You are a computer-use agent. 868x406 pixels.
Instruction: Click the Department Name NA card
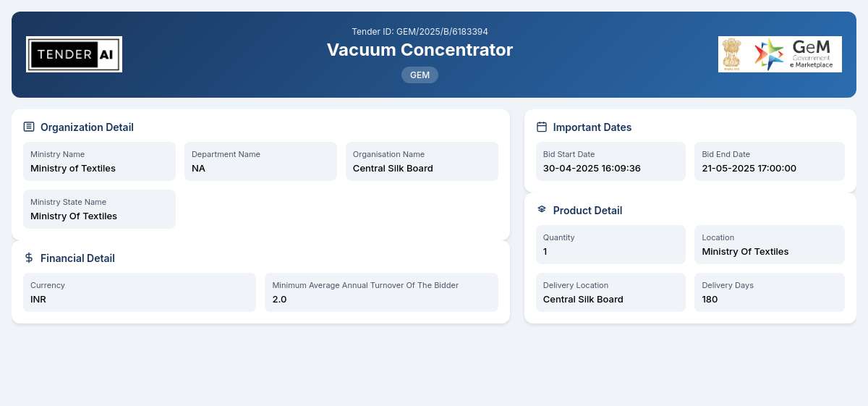click(x=260, y=161)
